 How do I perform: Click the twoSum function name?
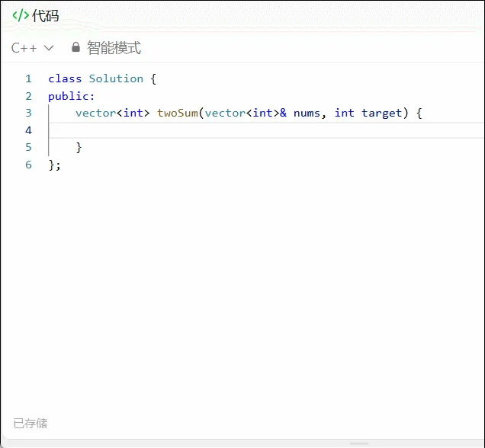(x=178, y=113)
